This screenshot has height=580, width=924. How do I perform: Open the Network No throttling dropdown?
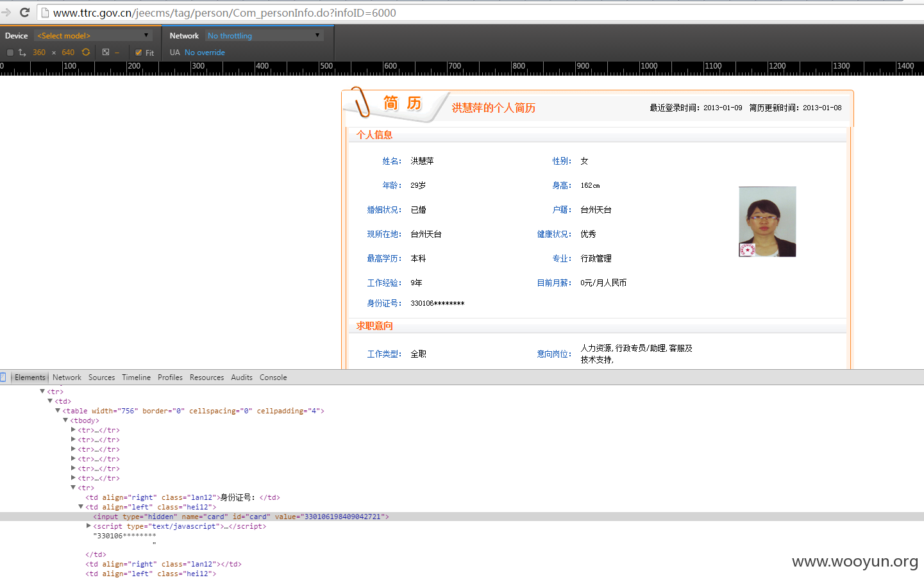coord(264,35)
